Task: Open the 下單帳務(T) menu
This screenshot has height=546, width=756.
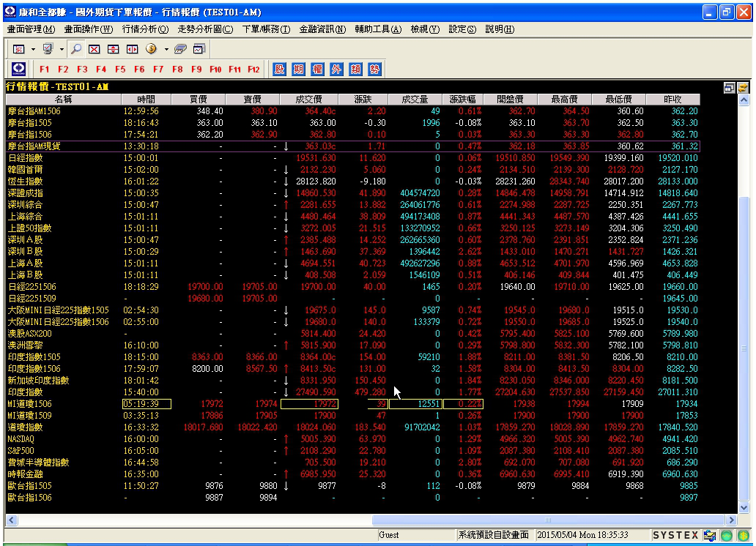Action: pos(266,29)
